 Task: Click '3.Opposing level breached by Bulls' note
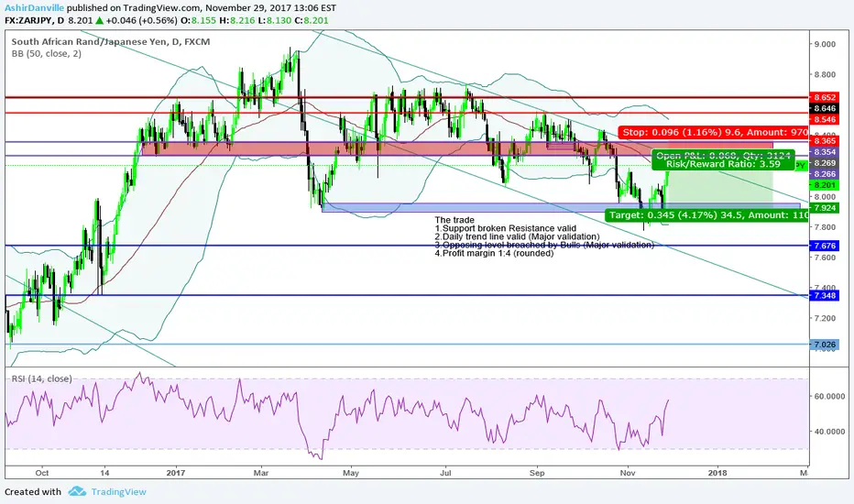pos(544,245)
